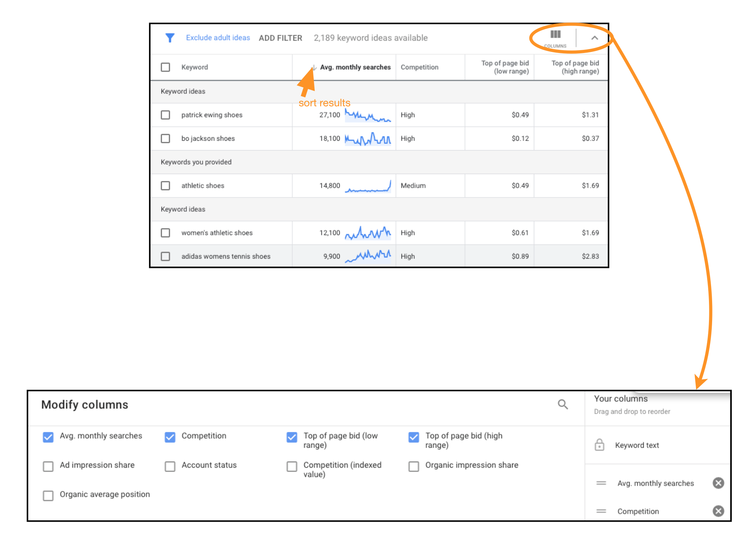Check the bo jackson shoes row checkbox
The height and width of the screenshot is (534, 756).
165,139
